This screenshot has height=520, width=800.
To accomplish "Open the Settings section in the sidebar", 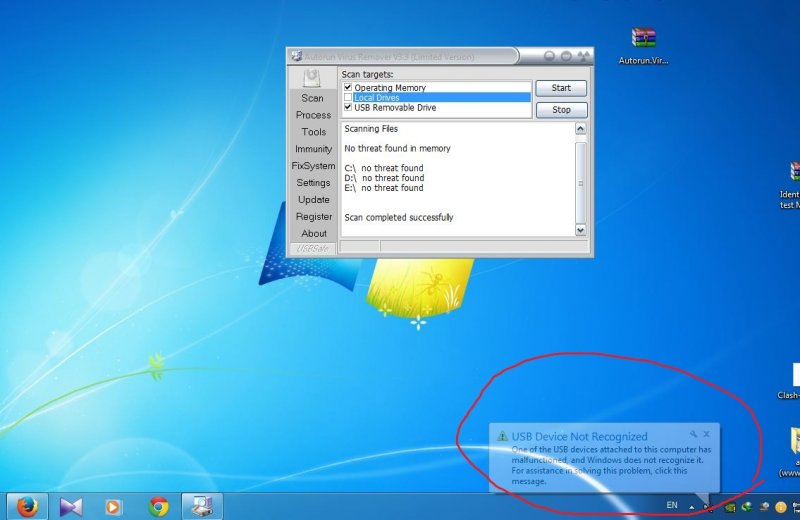I will pos(313,182).
